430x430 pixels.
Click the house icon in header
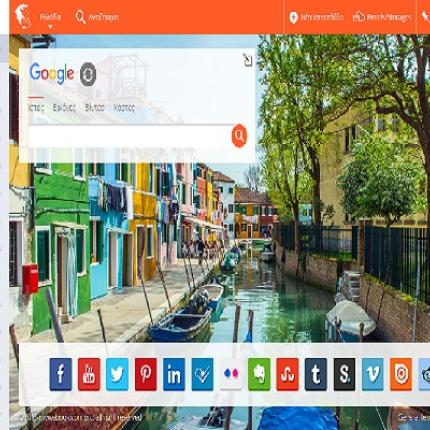pyautogui.click(x=359, y=17)
